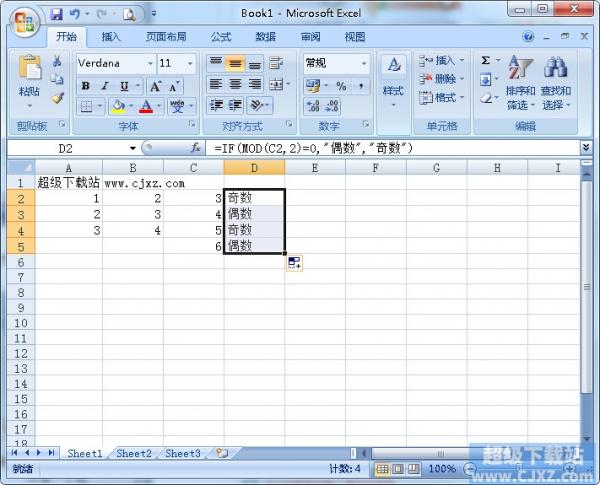Toggle bold formatting
The height and width of the screenshot is (485, 600).
[x=86, y=86]
